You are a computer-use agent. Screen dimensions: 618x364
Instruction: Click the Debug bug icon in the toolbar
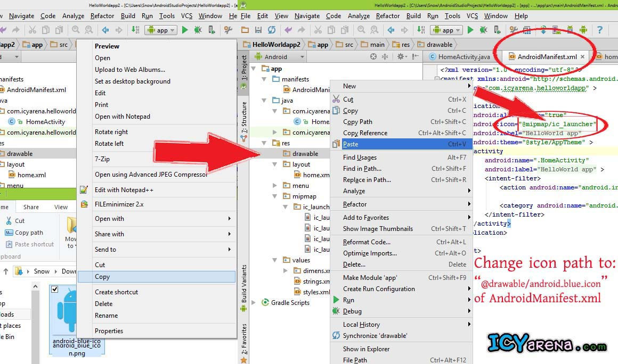click(x=484, y=29)
